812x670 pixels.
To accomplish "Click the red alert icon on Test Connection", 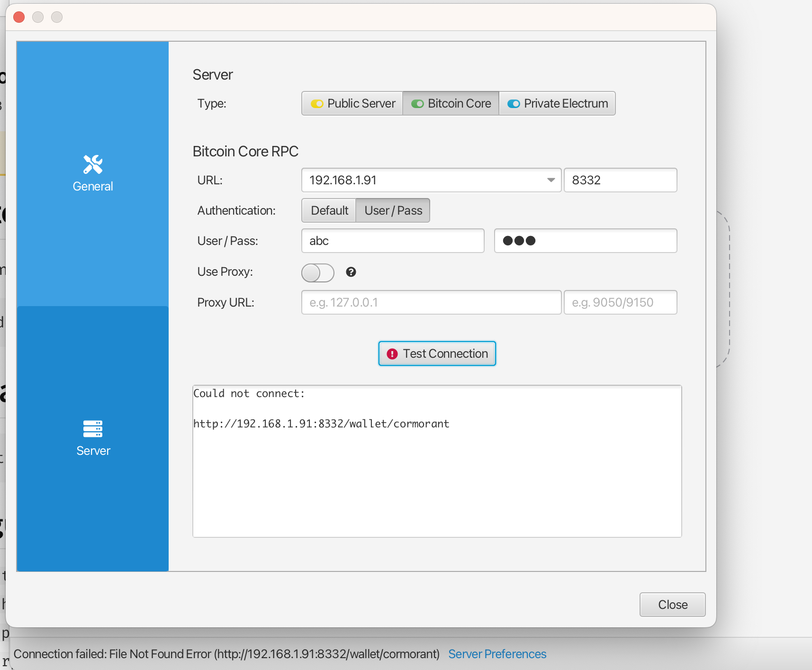I will tap(392, 353).
